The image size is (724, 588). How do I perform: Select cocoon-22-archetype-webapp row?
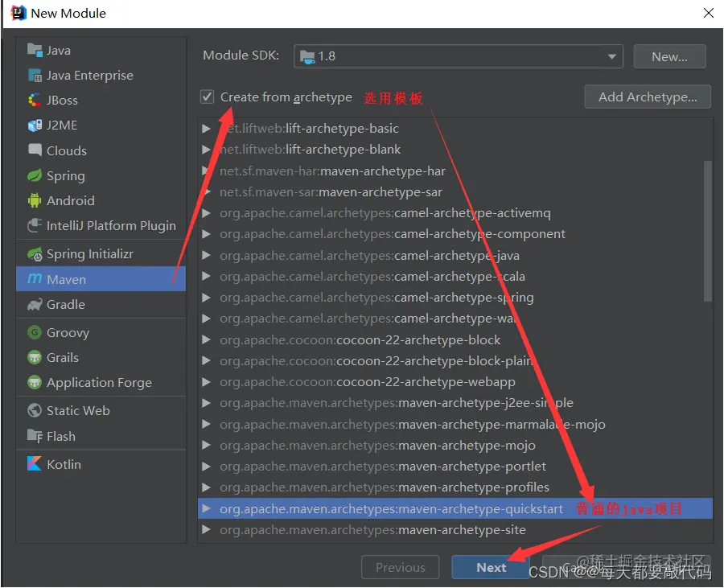(x=455, y=382)
